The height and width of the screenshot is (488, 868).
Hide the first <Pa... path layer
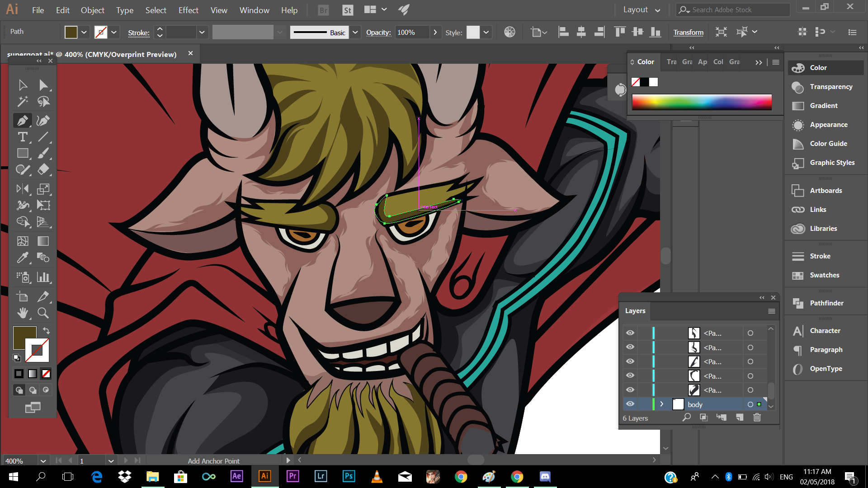coord(630,333)
